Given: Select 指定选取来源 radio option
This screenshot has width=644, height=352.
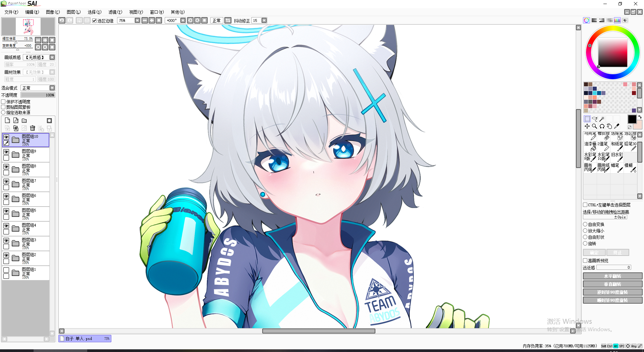Looking at the screenshot, I should [3, 112].
